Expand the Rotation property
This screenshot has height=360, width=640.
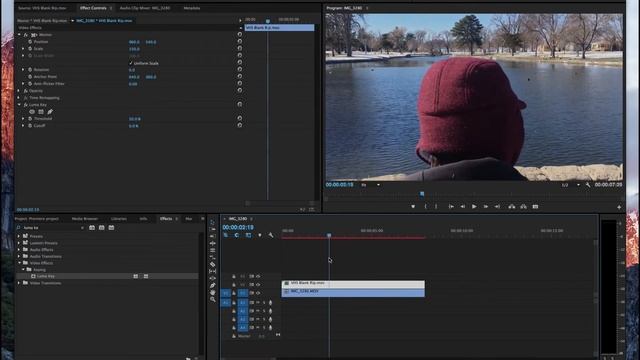coord(23,69)
